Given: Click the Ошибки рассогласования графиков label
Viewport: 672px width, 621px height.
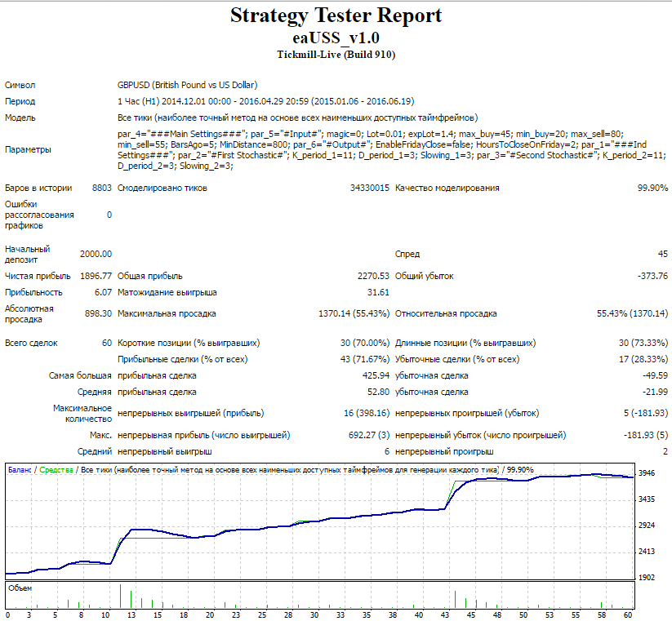Looking at the screenshot, I should click(x=39, y=215).
